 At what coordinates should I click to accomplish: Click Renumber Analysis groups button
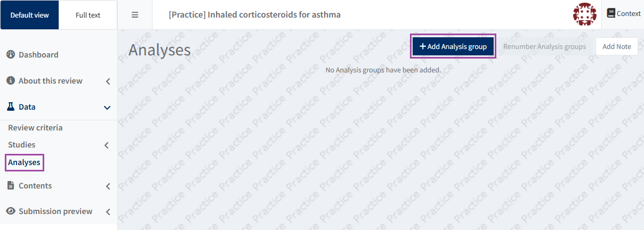(x=544, y=47)
